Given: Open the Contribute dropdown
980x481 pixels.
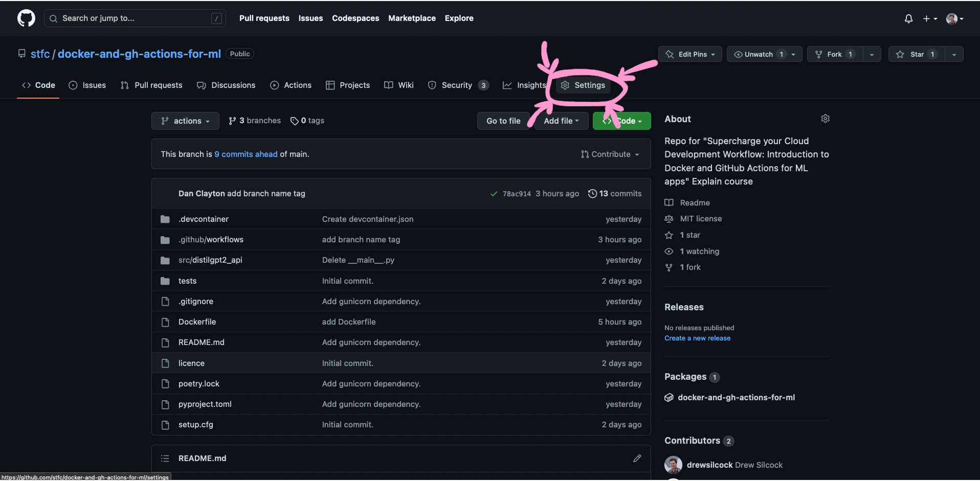Looking at the screenshot, I should 610,154.
